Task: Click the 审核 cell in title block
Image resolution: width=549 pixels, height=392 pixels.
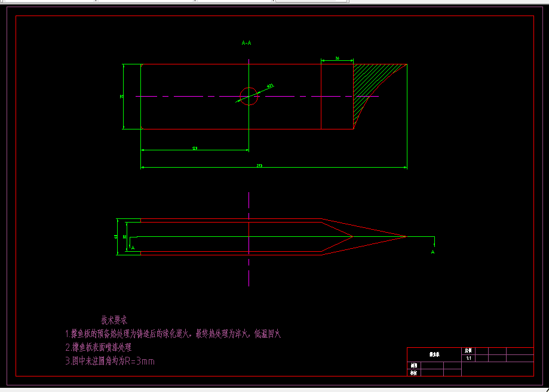Action: coord(414,373)
